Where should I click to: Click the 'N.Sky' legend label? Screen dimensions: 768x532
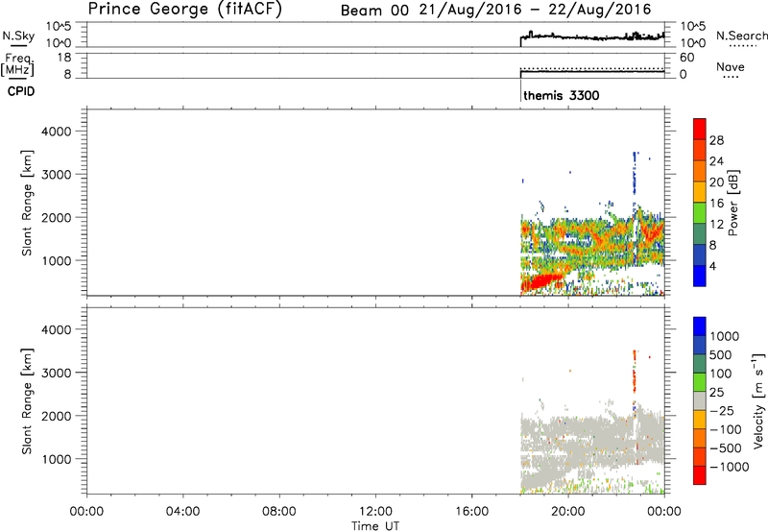[18, 36]
